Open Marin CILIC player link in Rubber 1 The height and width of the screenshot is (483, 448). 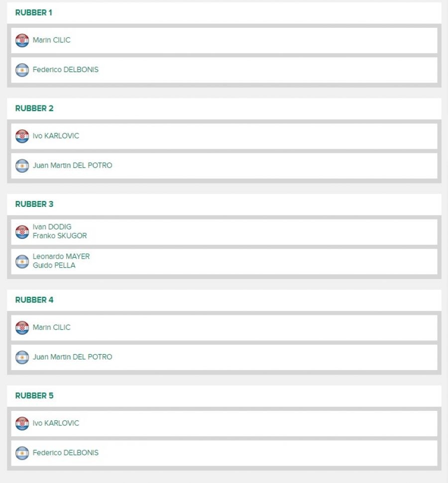pyautogui.click(x=52, y=40)
